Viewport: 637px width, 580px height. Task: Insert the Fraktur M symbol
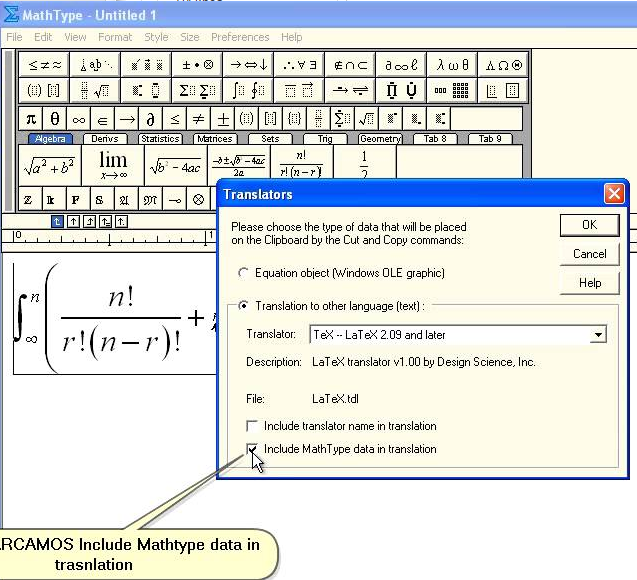point(150,199)
